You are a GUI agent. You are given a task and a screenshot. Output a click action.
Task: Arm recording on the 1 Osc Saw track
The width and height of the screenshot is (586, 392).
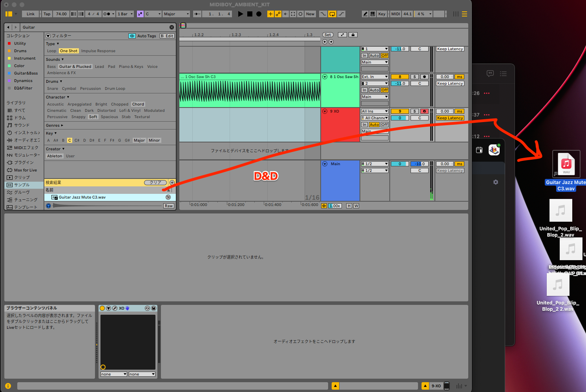point(424,77)
